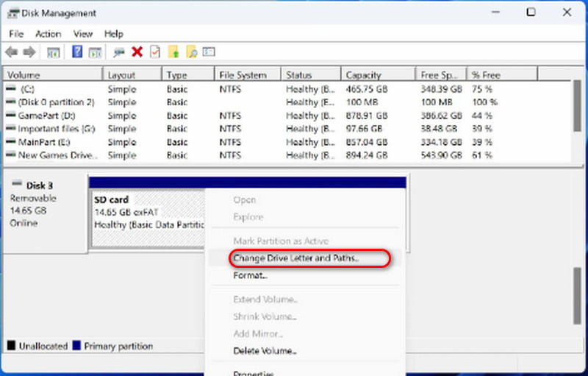Viewport: 588px width, 376px height.
Task: Click the red X delete toolbar icon
Action: coord(137,52)
